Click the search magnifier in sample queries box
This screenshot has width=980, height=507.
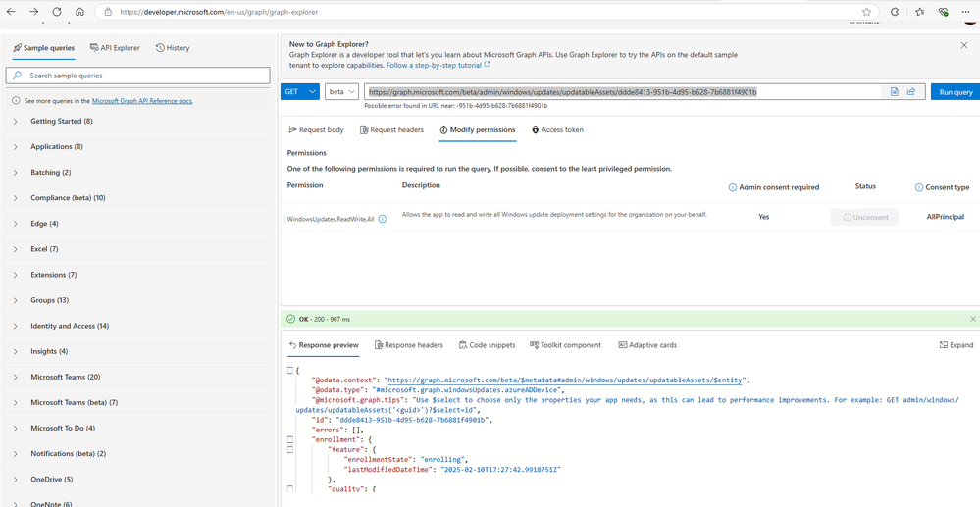[x=18, y=76]
